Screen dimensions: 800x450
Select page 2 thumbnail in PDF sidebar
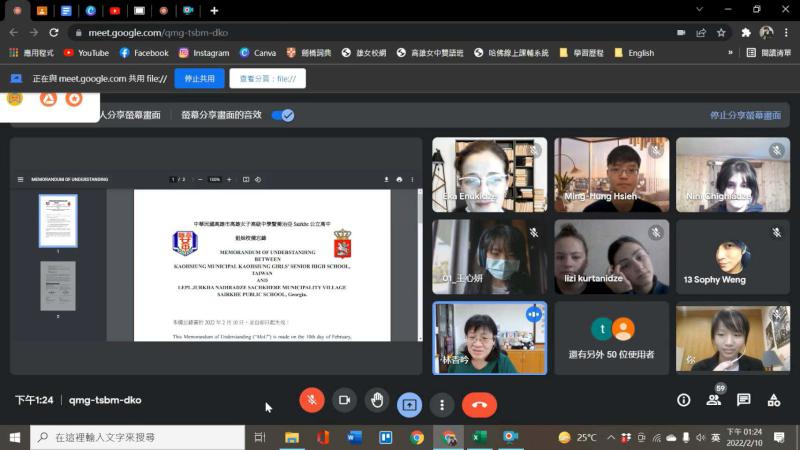(x=57, y=286)
